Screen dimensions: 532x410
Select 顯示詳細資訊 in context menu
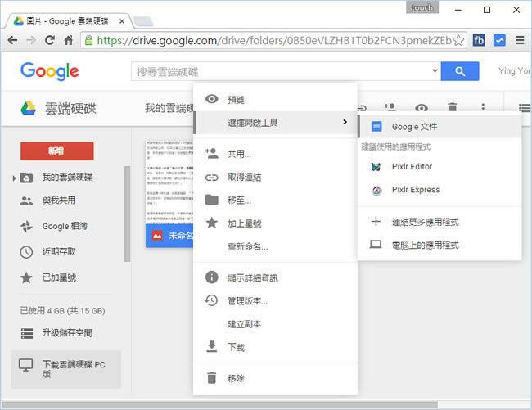tap(275, 278)
